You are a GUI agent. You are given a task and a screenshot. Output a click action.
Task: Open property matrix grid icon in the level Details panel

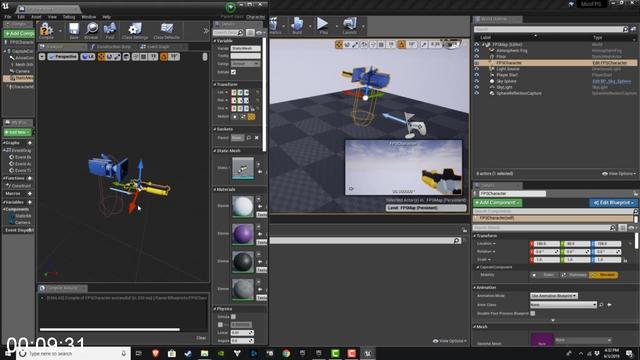[622, 228]
